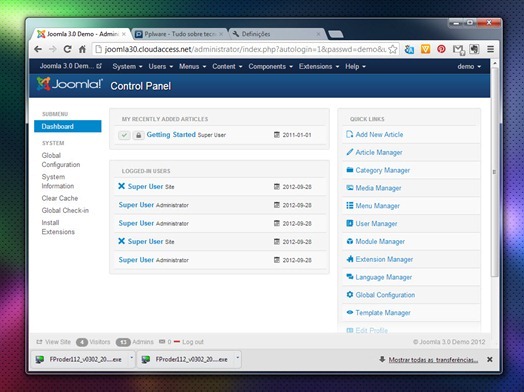524x392 pixels.
Task: Close the Pplware tab
Action: click(221, 34)
